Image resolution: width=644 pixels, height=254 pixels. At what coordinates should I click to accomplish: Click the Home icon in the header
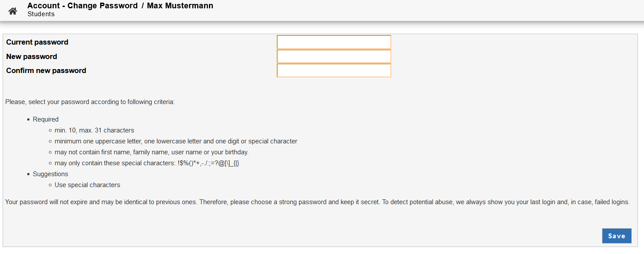coord(13,11)
